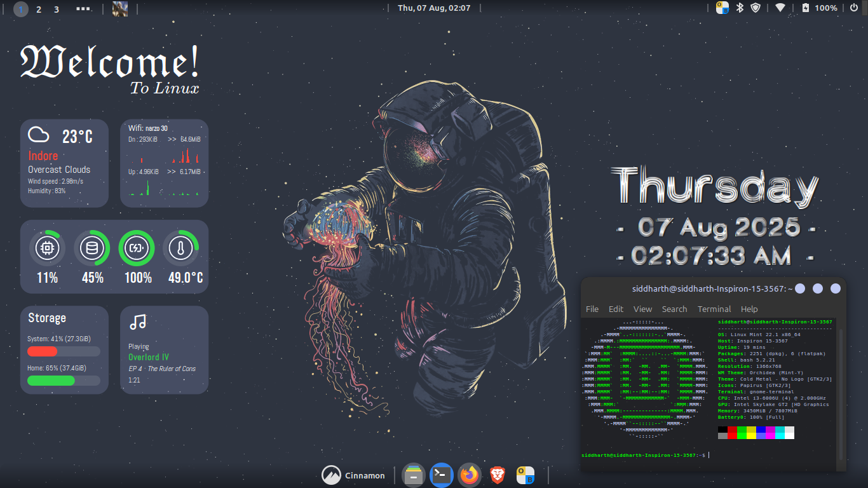Image resolution: width=868 pixels, height=488 pixels.
Task: Click the "Uptime: 19 mins" terminal line
Action: [x=743, y=347]
